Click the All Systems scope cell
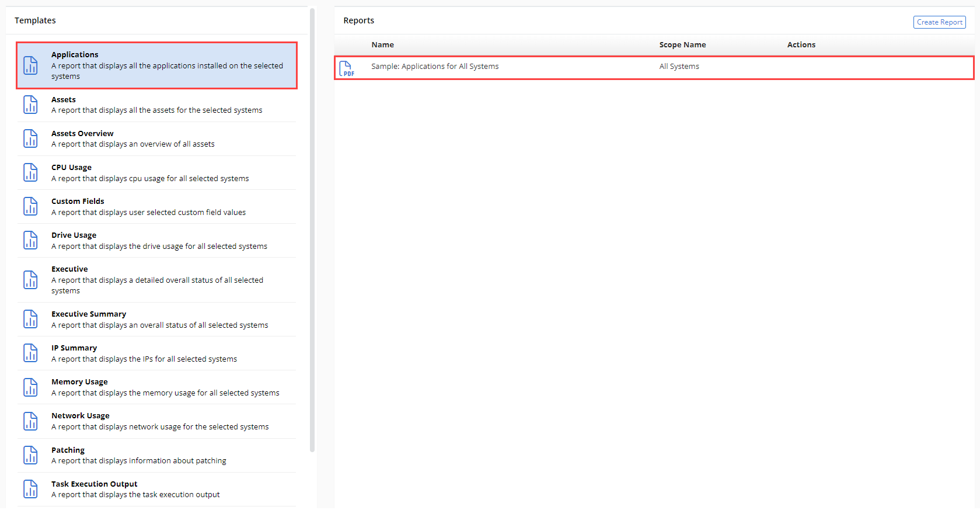This screenshot has height=510, width=980. pyautogui.click(x=679, y=67)
